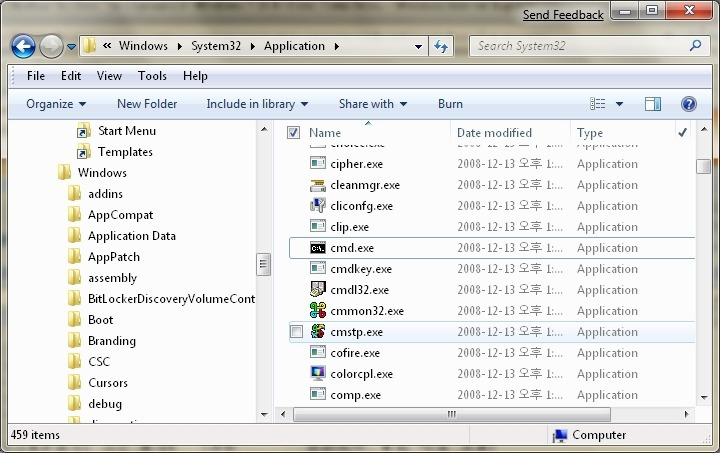720x453 pixels.
Task: Click the blue Help question icon
Action: tap(688, 104)
